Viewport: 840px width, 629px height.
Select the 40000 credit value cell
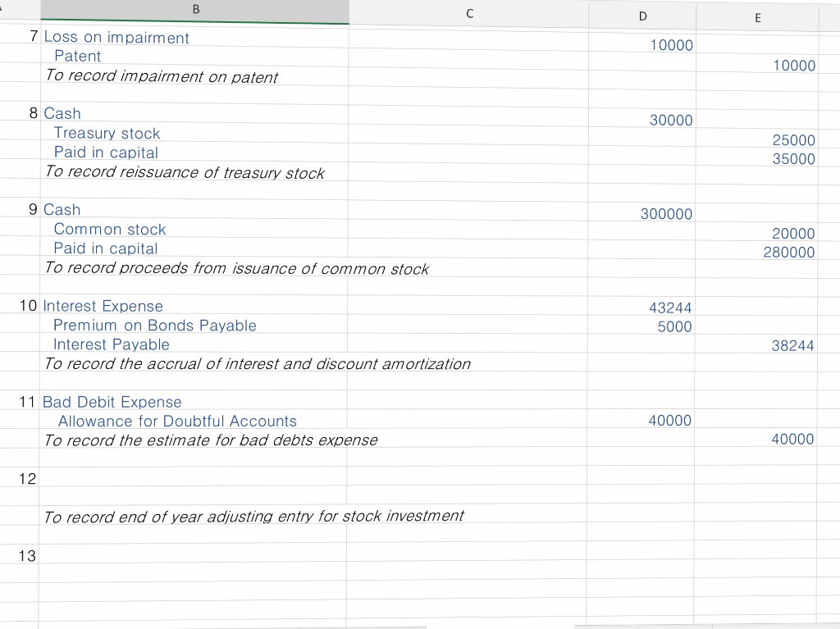(x=792, y=440)
